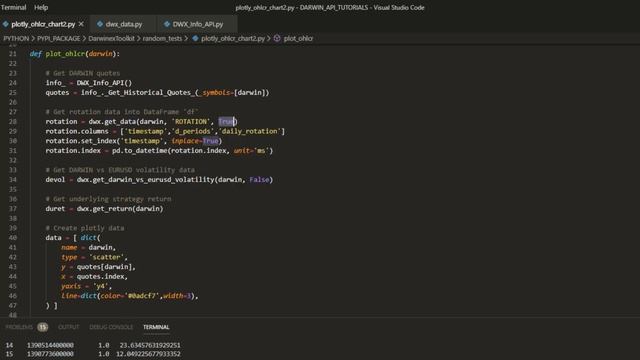This screenshot has height=360, width=640.
Task: Click inplace=True argument on line 30
Action: click(x=195, y=141)
